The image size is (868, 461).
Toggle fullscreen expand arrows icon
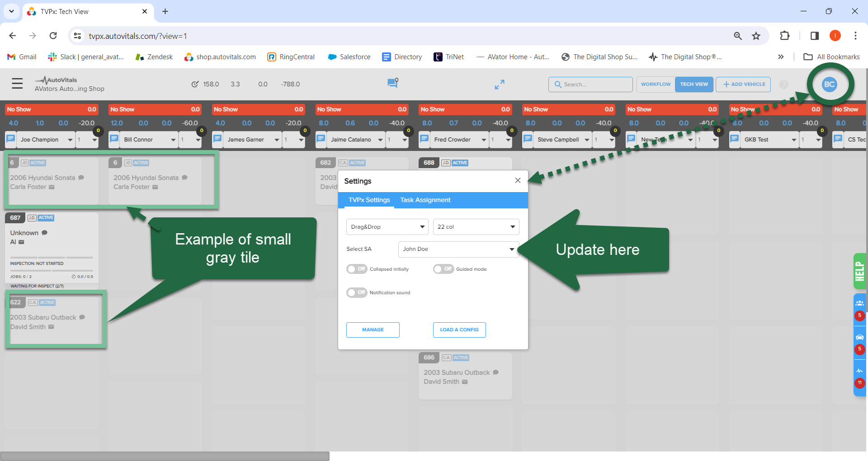coord(499,84)
